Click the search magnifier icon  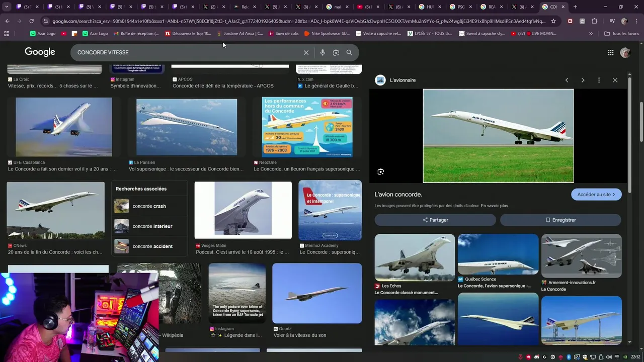pyautogui.click(x=349, y=52)
